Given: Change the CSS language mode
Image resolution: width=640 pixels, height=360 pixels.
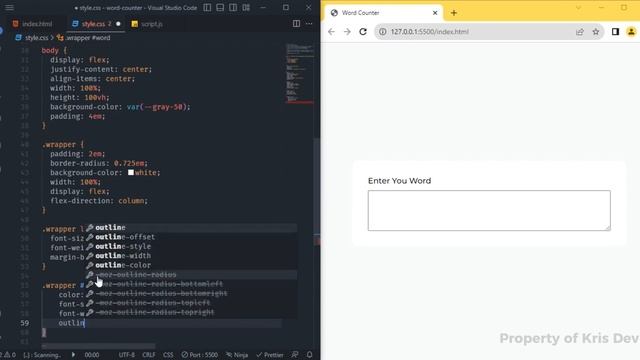Looking at the screenshot, I should (x=168, y=355).
